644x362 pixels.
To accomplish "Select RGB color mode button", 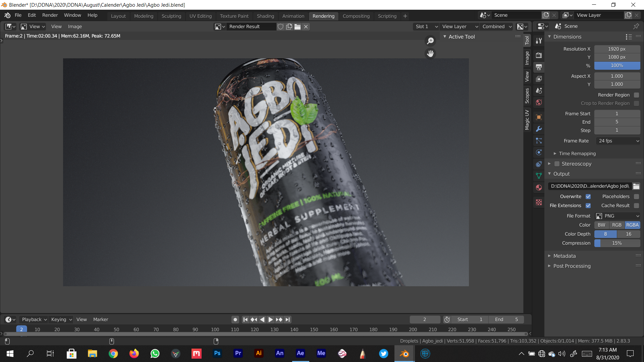I will click(616, 225).
